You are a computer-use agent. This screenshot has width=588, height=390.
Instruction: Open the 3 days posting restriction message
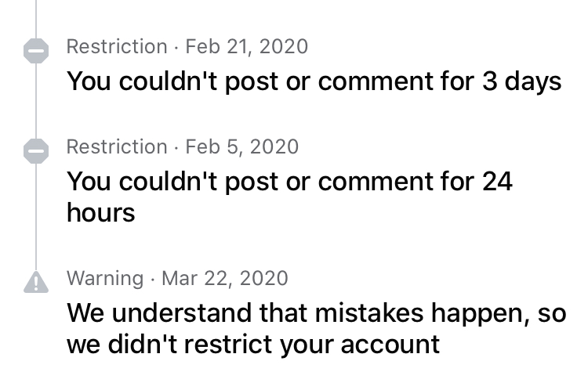pyautogui.click(x=314, y=81)
